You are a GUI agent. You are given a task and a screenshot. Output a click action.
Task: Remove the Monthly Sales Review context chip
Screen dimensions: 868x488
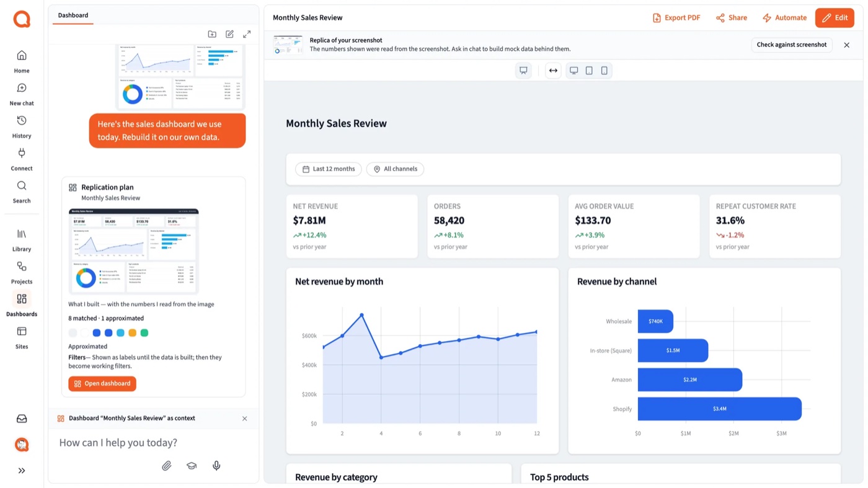coord(245,419)
